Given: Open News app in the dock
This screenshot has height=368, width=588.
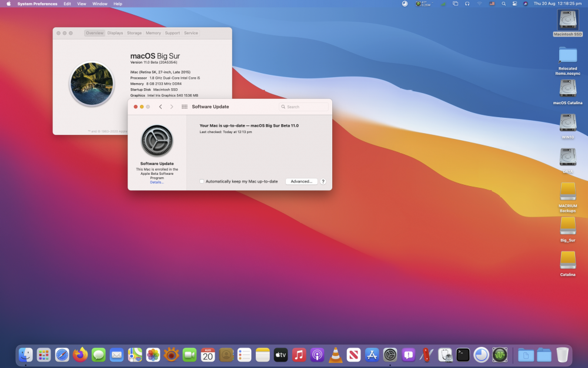Looking at the screenshot, I should 353,354.
